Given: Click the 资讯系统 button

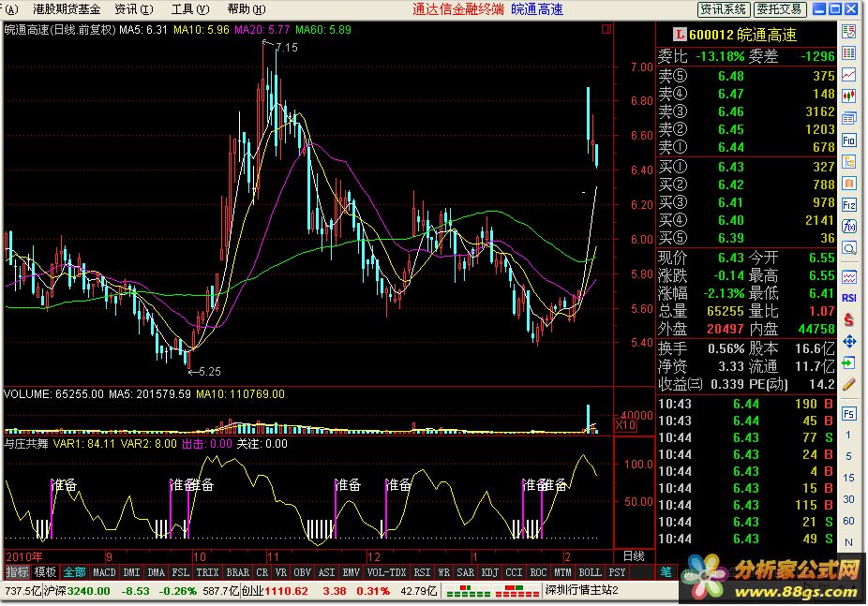Looking at the screenshot, I should click(x=724, y=9).
